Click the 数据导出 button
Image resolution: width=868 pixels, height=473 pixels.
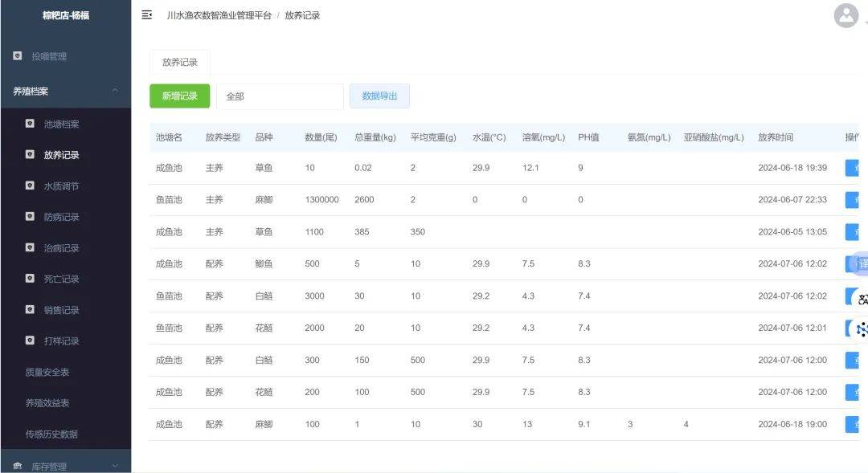(379, 96)
